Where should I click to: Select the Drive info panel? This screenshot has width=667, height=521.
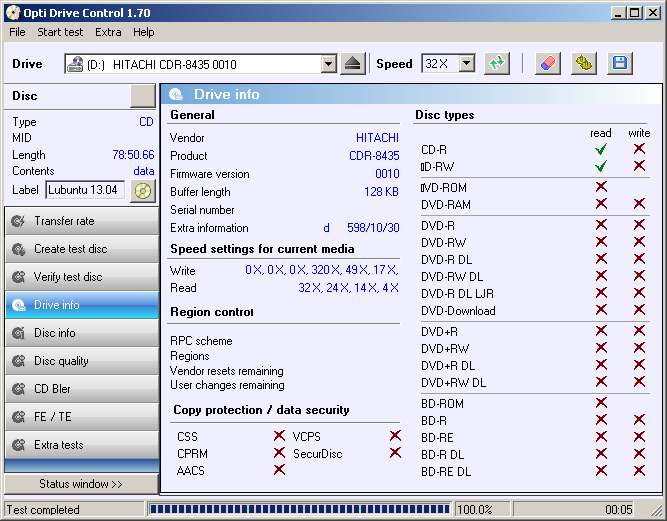click(x=82, y=305)
